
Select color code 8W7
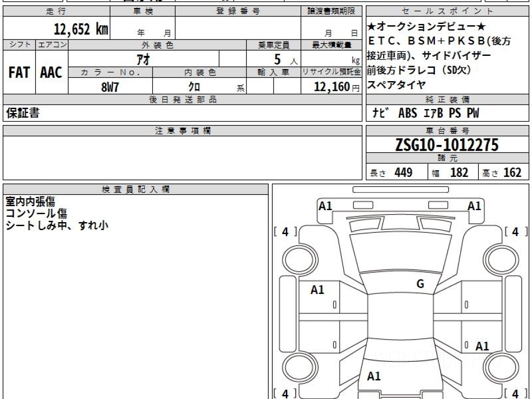[x=110, y=87]
